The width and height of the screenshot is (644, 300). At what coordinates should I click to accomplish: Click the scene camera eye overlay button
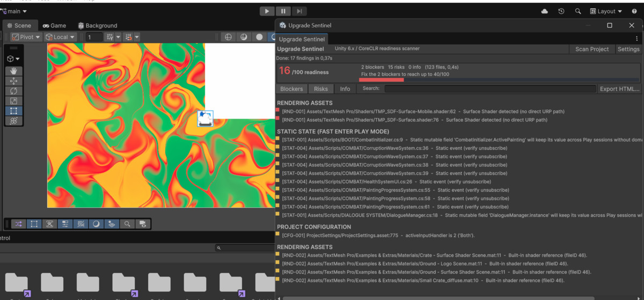click(143, 224)
